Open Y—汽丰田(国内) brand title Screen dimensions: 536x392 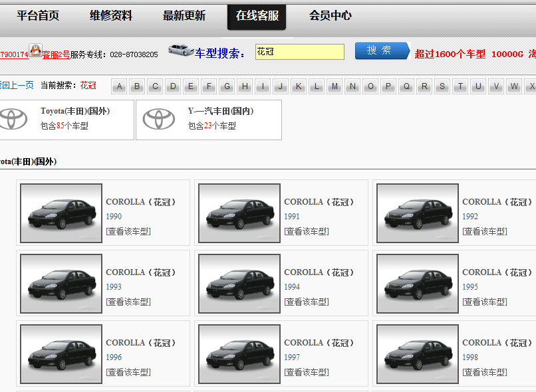coord(221,112)
